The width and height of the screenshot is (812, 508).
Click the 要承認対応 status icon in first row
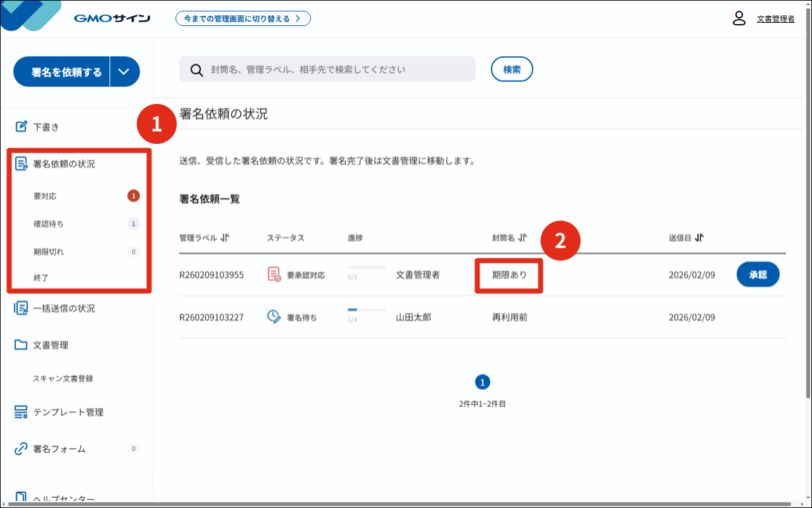click(274, 275)
